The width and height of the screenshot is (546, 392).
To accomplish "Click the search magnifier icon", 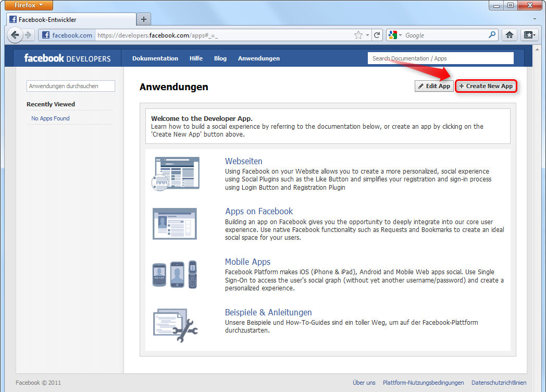I will (492, 35).
